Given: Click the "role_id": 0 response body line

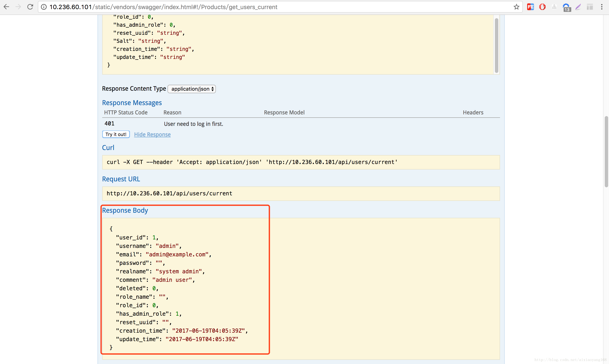Looking at the screenshot, I should pos(137,305).
